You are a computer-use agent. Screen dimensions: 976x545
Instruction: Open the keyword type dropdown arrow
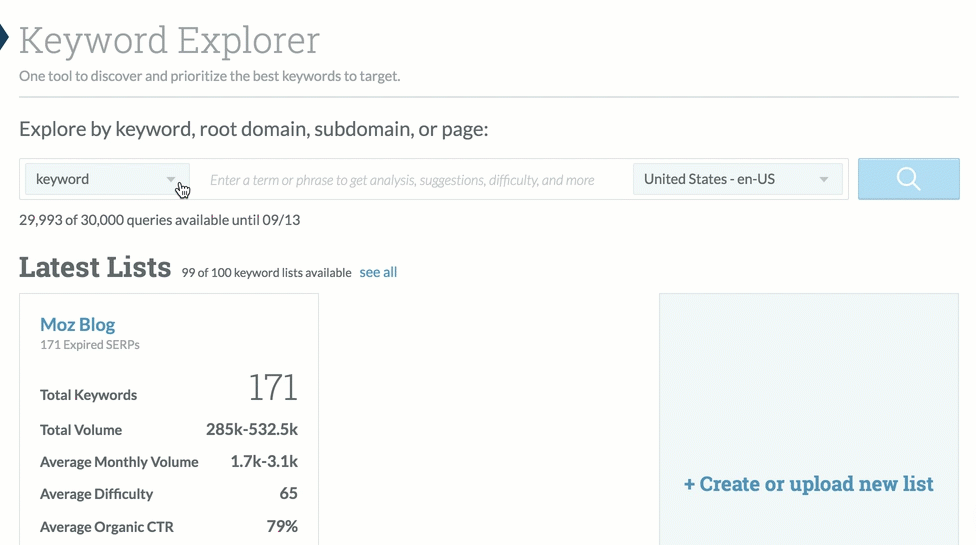[171, 180]
